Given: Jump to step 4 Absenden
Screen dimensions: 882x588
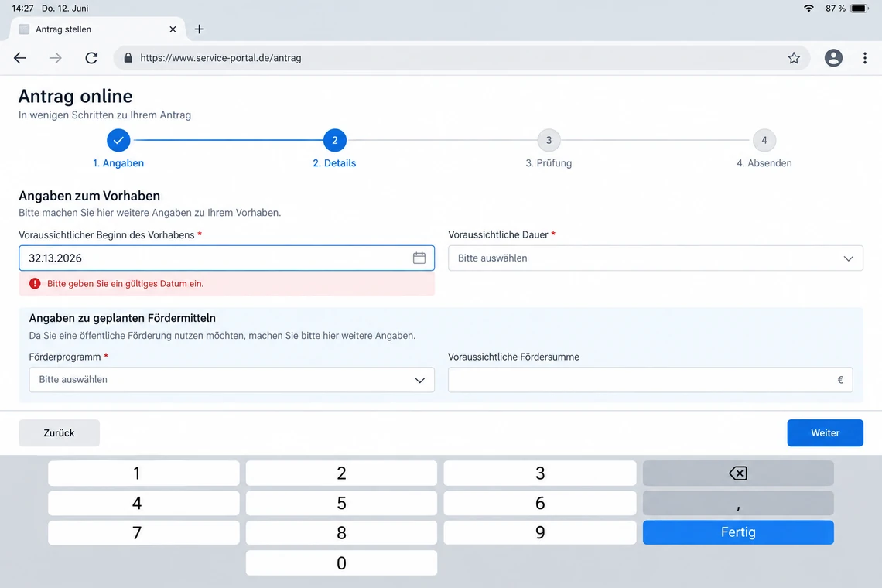Looking at the screenshot, I should (764, 140).
